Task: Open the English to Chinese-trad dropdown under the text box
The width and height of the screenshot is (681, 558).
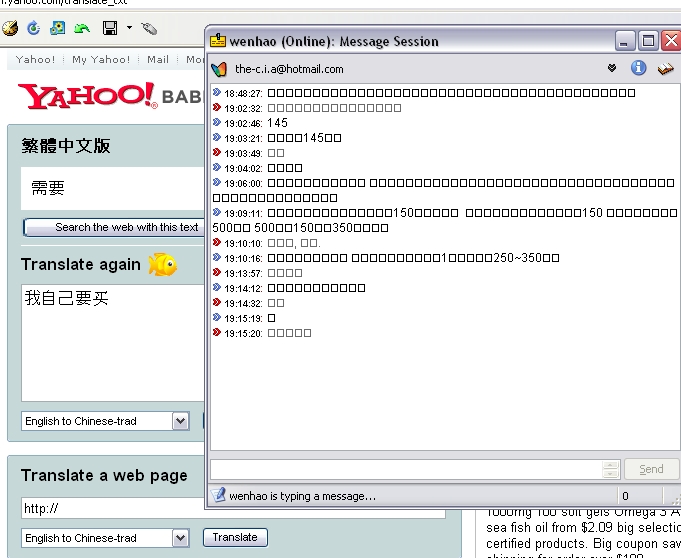Action: click(x=105, y=421)
